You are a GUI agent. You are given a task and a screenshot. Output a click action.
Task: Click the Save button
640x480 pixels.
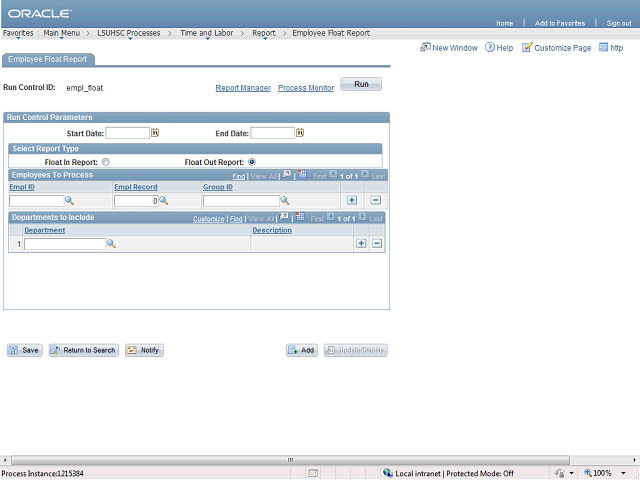24,350
